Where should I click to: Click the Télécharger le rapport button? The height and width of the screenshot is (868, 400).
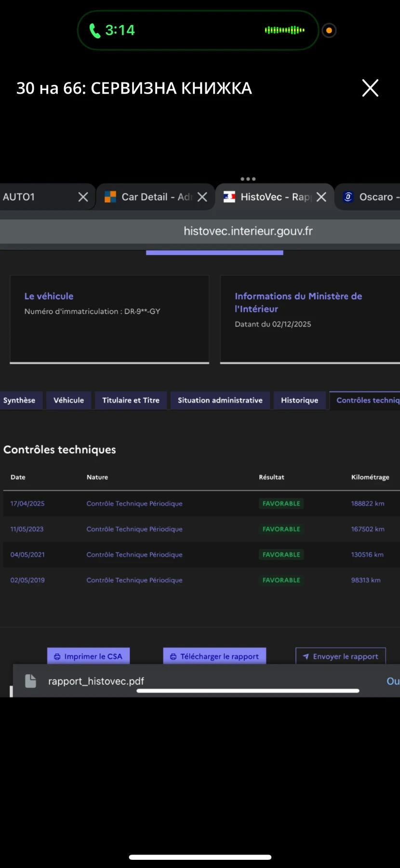point(214,656)
